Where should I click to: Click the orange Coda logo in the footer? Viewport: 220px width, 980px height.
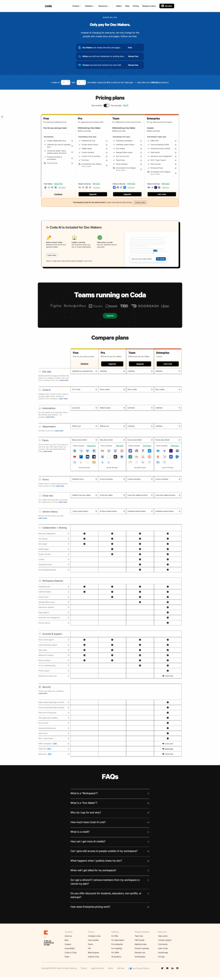coord(46,933)
